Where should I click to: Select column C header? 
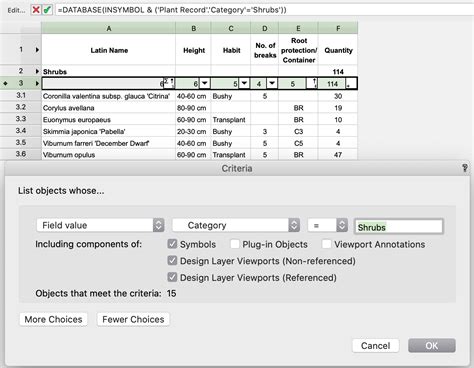pyautogui.click(x=231, y=28)
